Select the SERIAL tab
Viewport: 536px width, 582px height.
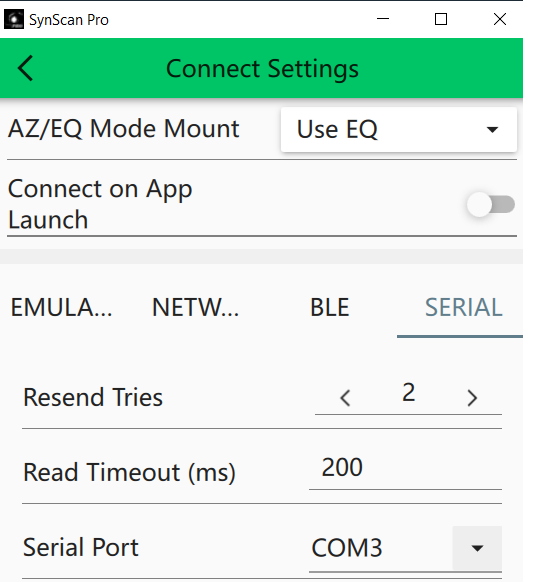click(464, 308)
